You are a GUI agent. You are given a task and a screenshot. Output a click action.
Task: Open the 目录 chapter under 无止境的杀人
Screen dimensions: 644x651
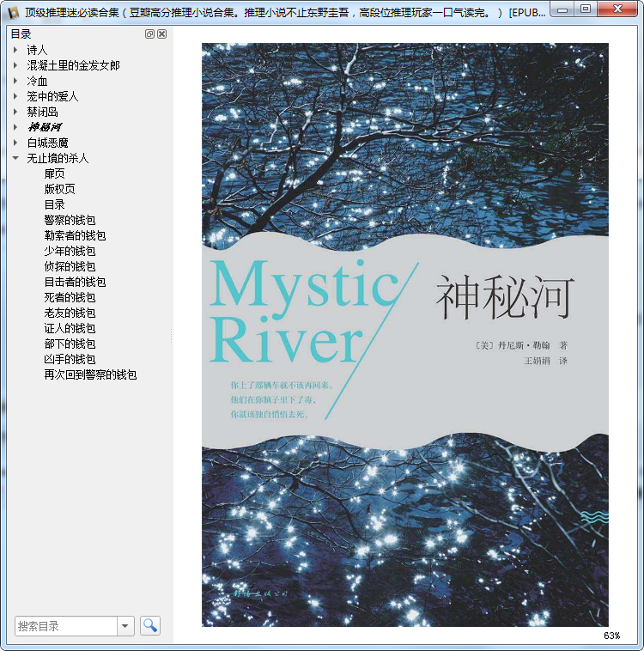[54, 204]
